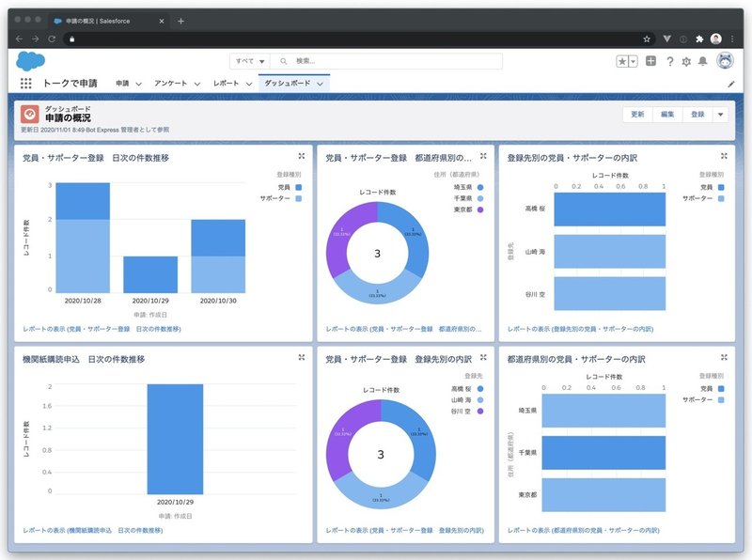This screenshot has height=560, width=752.
Task: Open report link 登録先別の内訳
Action: 405,530
